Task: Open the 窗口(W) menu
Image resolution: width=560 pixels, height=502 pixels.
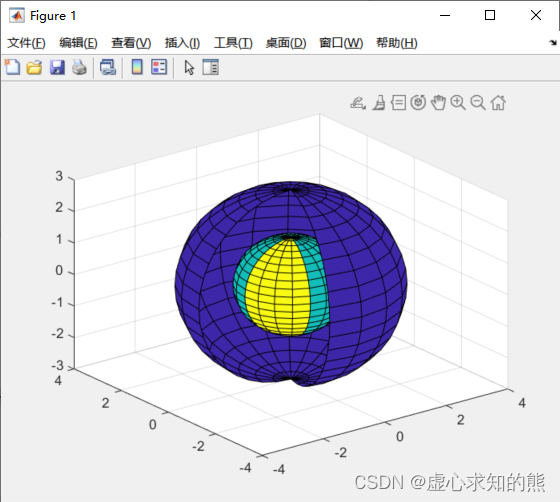Action: click(341, 43)
